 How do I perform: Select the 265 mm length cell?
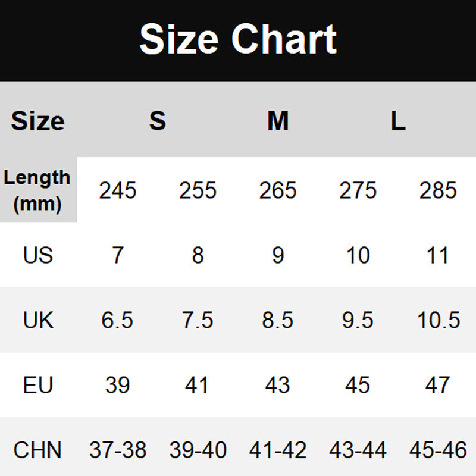click(278, 190)
